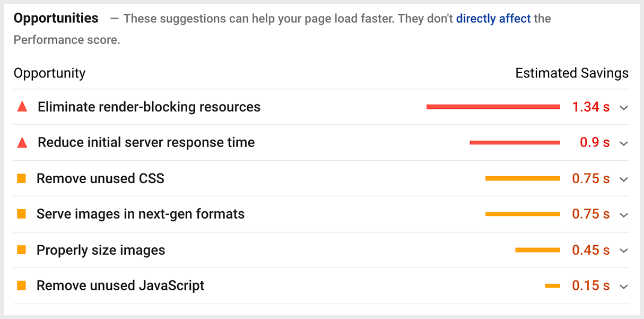Click the orange severity bar for Remove unused CSS
Image resolution: width=644 pixels, height=319 pixels.
pos(523,178)
